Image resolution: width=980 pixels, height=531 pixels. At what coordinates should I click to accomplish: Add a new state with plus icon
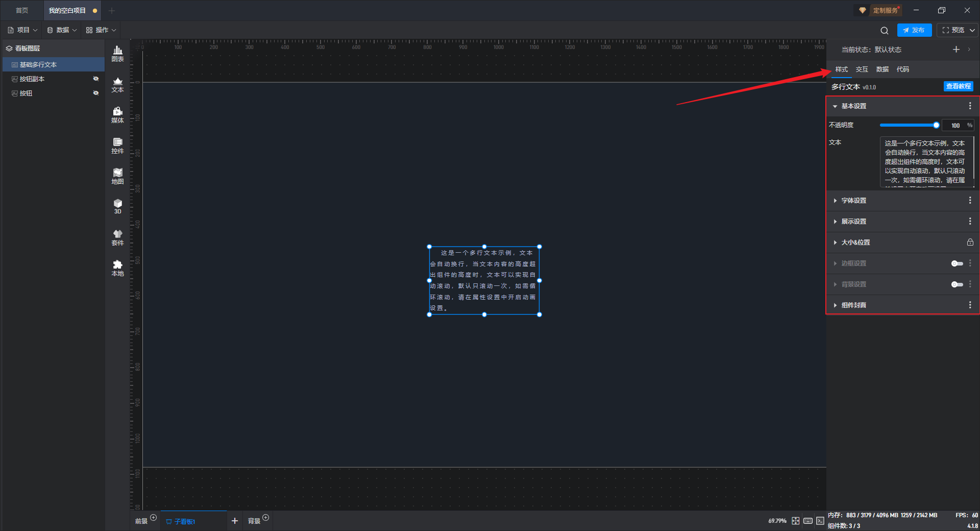(956, 50)
